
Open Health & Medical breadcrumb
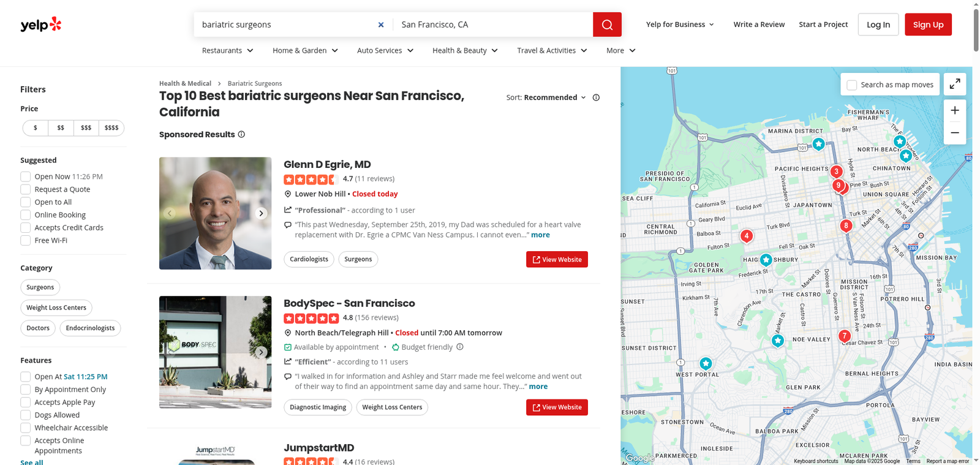click(185, 83)
